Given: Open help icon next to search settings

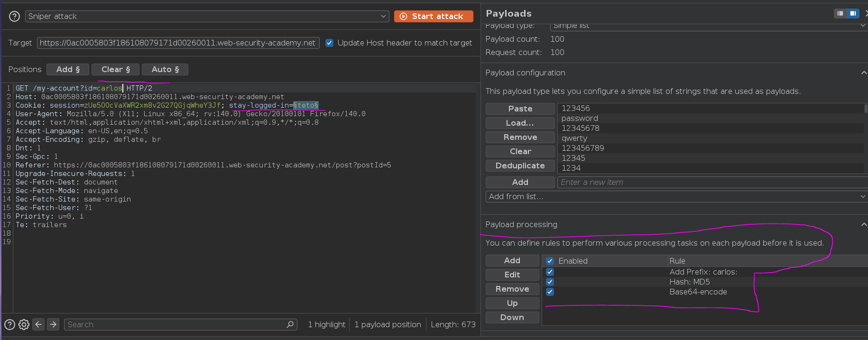Looking at the screenshot, I should tap(9, 324).
